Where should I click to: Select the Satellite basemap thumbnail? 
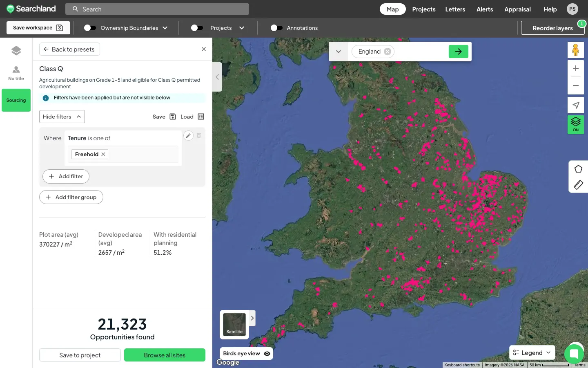(234, 325)
